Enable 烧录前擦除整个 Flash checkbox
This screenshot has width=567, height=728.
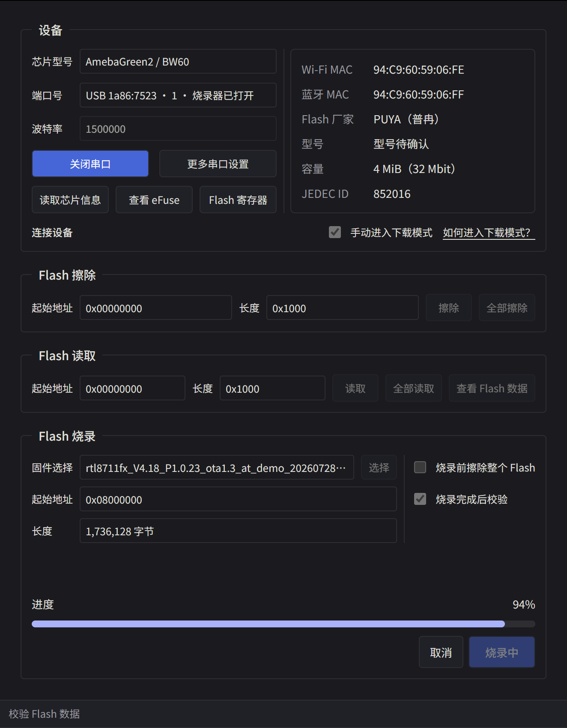(x=420, y=467)
